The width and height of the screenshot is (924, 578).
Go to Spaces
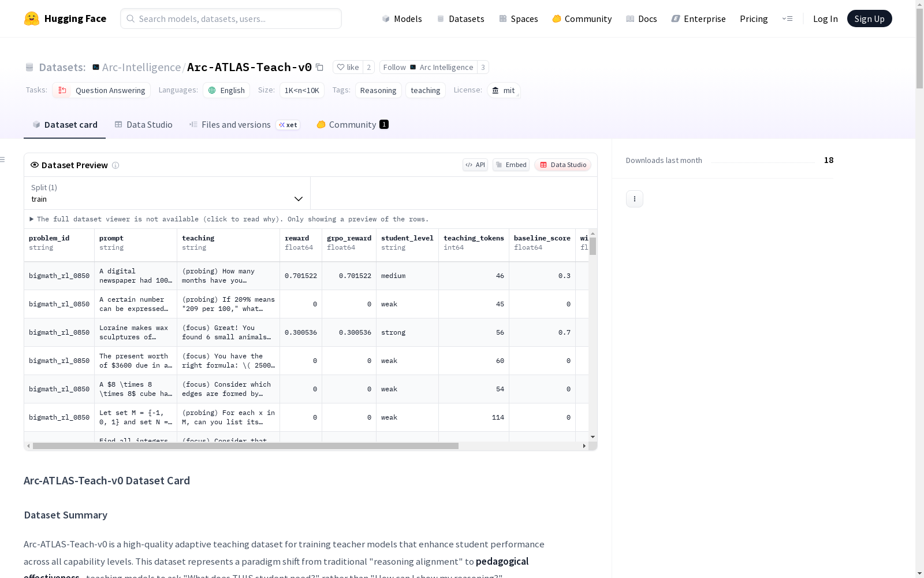[x=519, y=18]
